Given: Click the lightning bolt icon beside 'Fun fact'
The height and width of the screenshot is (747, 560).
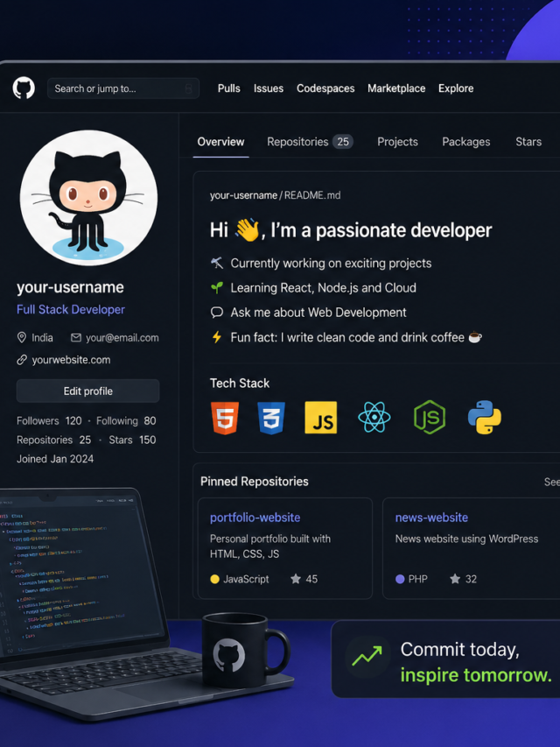Looking at the screenshot, I should pos(217,337).
